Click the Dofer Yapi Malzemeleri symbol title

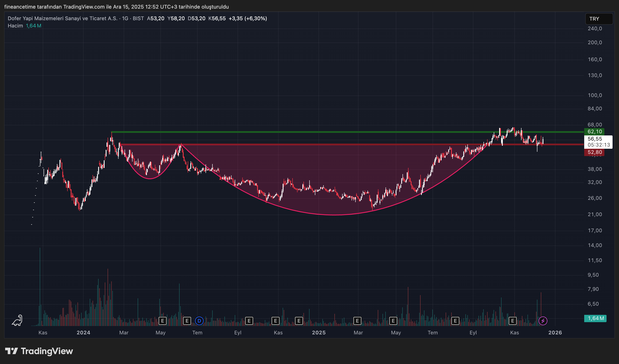(x=63, y=18)
